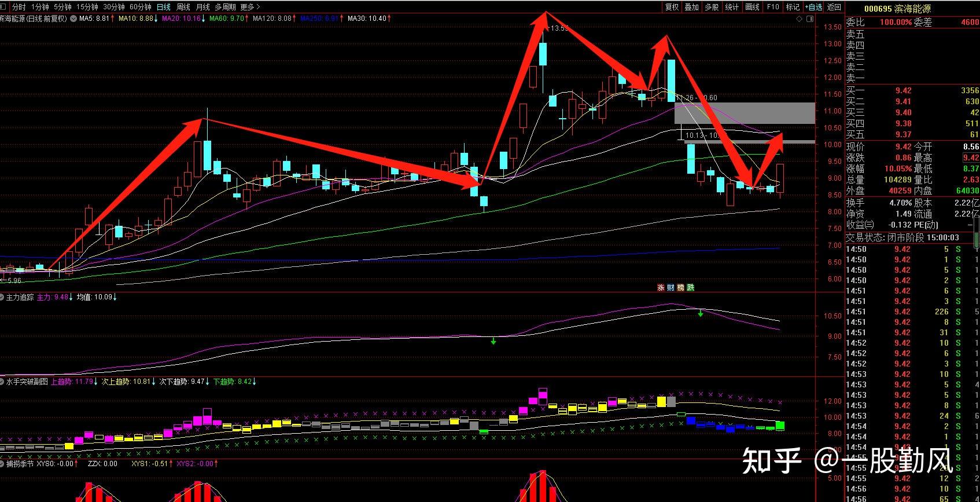
Task: Click the 榜 ranking marker below chart
Action: [x=680, y=287]
